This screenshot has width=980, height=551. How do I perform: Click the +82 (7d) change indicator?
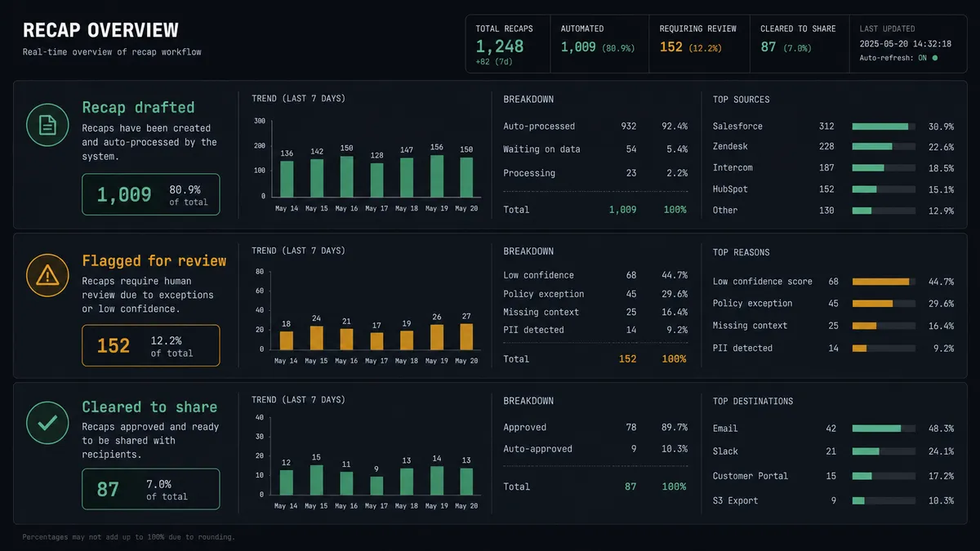496,63
